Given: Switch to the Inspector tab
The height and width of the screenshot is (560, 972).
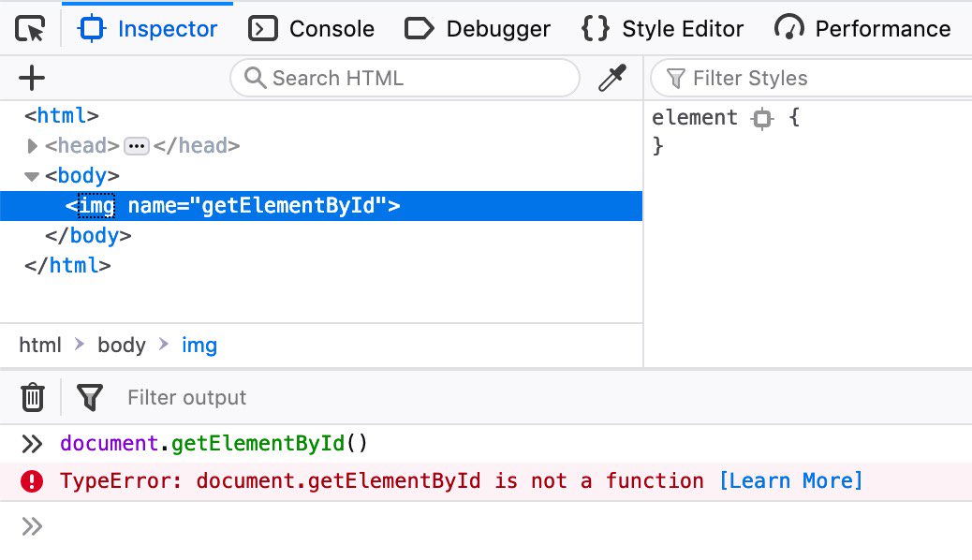Looking at the screenshot, I should click(x=148, y=28).
